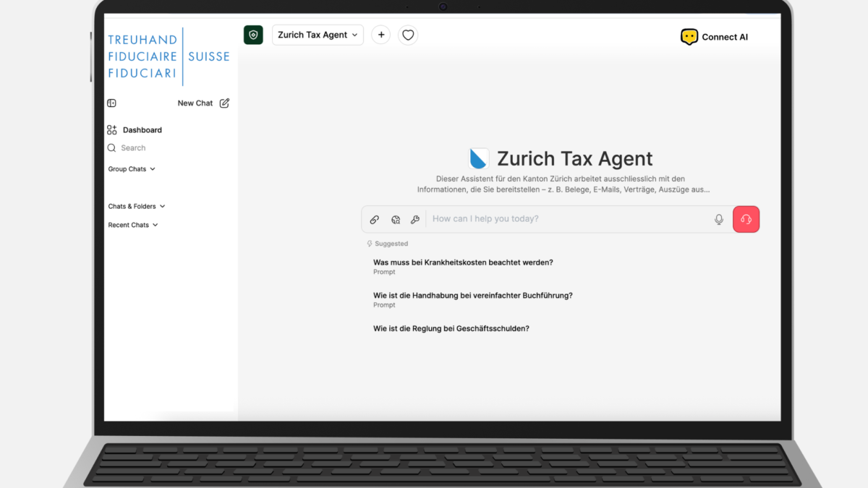
Task: Toggle the sidebar panel collapse icon
Action: click(x=111, y=103)
